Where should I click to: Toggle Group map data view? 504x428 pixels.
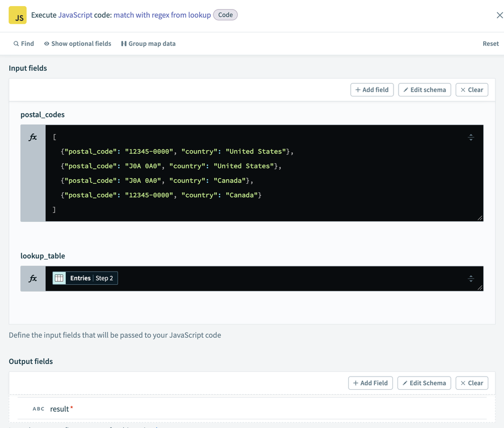148,43
